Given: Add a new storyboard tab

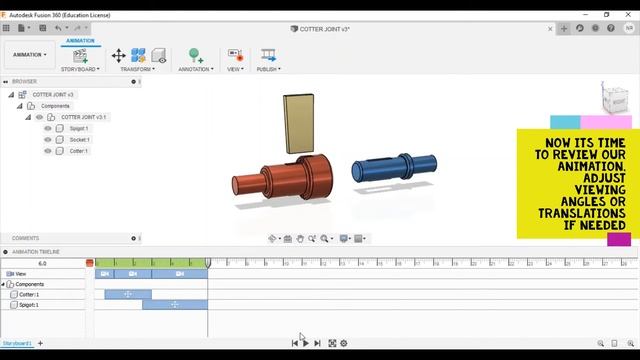Looking at the screenshot, I should [x=40, y=344].
